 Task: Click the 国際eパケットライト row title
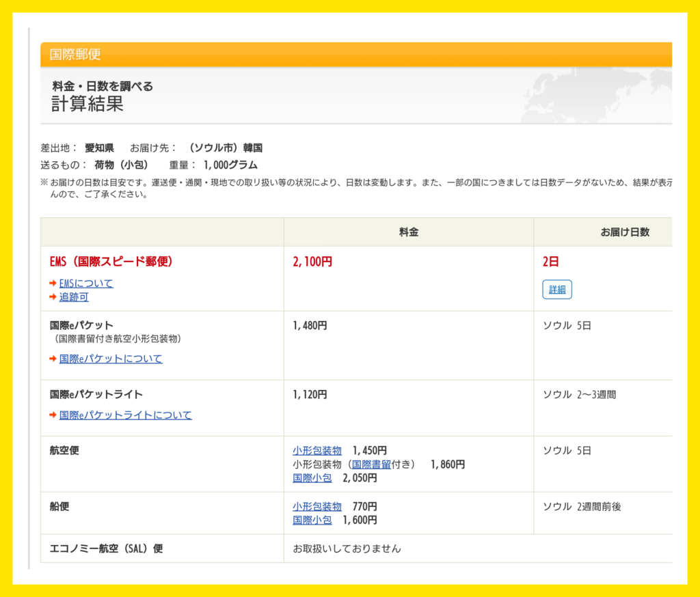[x=96, y=394]
